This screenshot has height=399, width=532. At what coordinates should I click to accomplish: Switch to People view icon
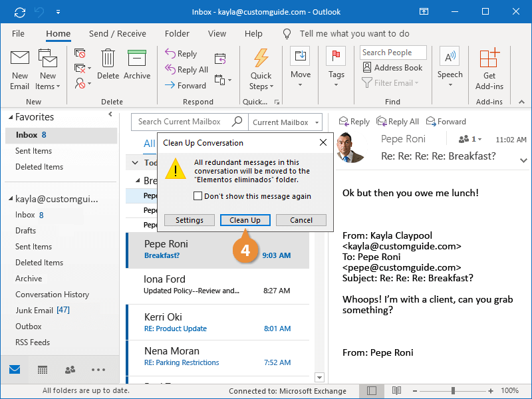point(70,370)
